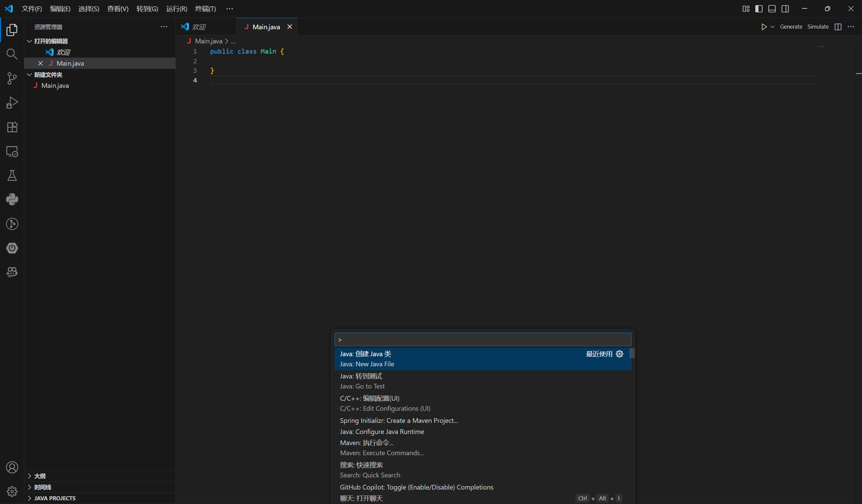Click the Generate button
This screenshot has width=862, height=504.
tap(791, 27)
